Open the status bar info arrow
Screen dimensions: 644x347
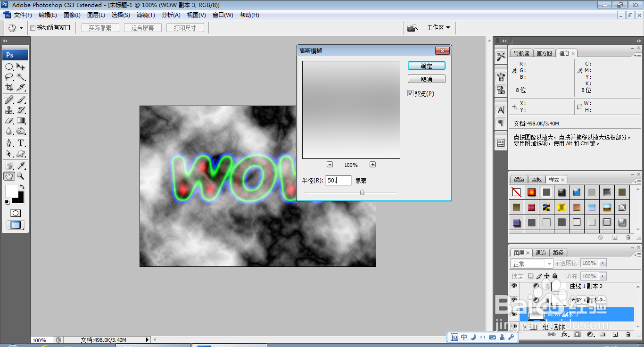pyautogui.click(x=147, y=339)
